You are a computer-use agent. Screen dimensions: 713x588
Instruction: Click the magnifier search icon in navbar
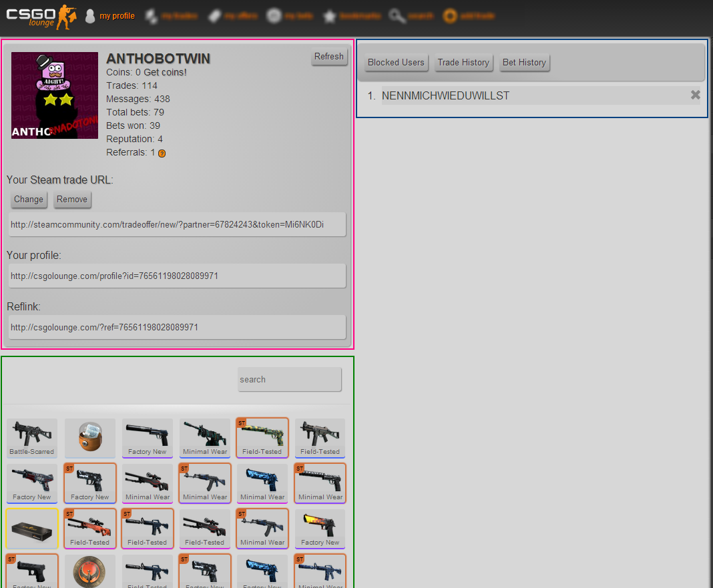(397, 17)
